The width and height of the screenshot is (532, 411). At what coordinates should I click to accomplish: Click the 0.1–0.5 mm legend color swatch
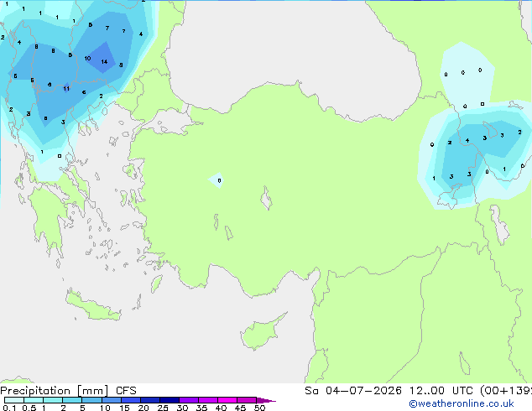(14, 400)
